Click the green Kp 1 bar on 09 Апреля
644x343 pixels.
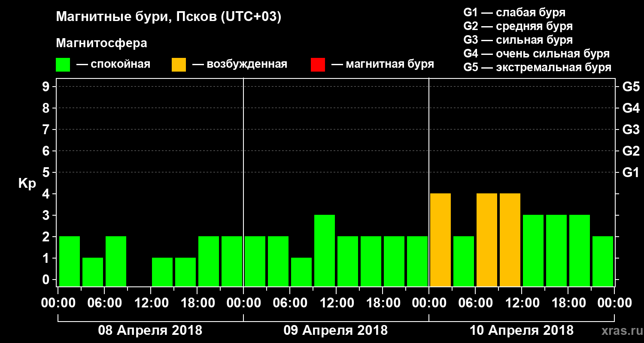[x=301, y=272]
